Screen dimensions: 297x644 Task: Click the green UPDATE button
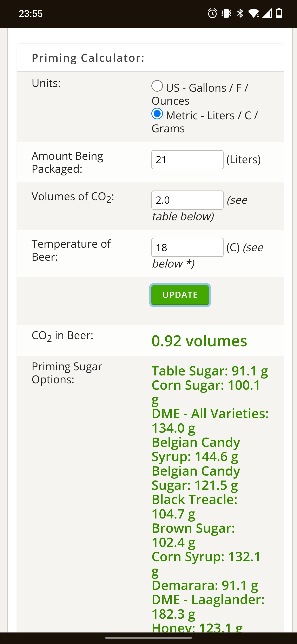(x=180, y=295)
